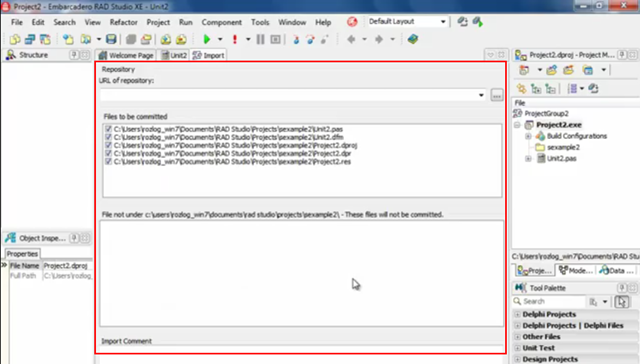The height and width of the screenshot is (364, 640).
Task: Open the Refactor menu
Action: (x=123, y=22)
